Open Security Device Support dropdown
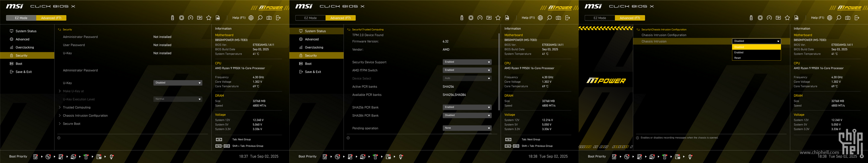The width and height of the screenshot is (868, 163). click(467, 62)
